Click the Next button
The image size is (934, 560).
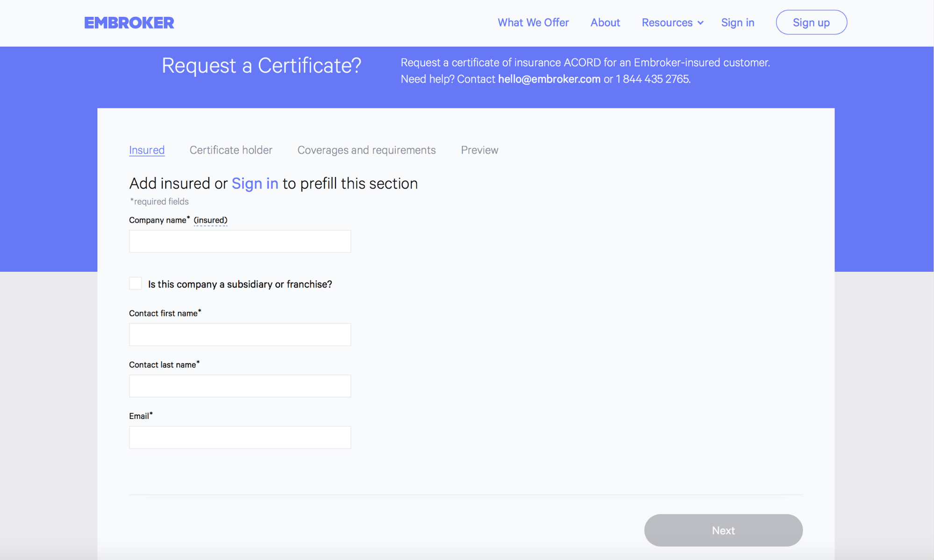coord(723,530)
